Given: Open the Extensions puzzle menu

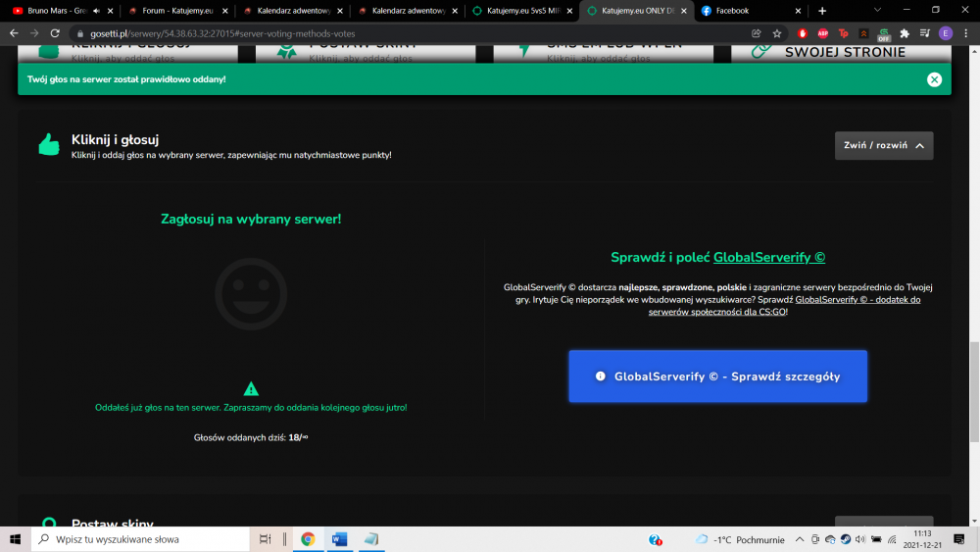Looking at the screenshot, I should [x=905, y=33].
